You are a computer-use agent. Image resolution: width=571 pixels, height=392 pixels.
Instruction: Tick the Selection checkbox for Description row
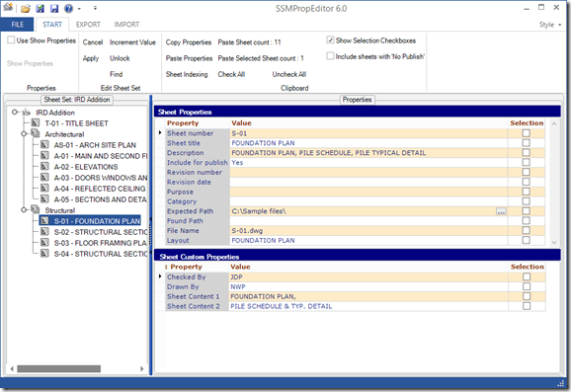[x=526, y=152]
